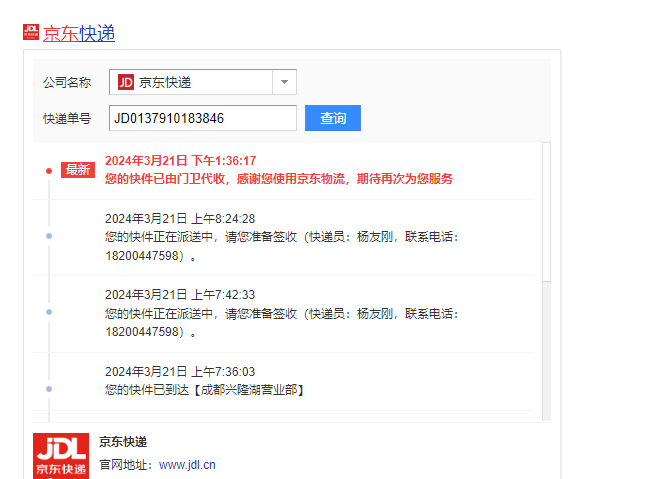The image size is (668, 479).
Task: Select the red latest-status timeline dot
Action: pos(49,171)
